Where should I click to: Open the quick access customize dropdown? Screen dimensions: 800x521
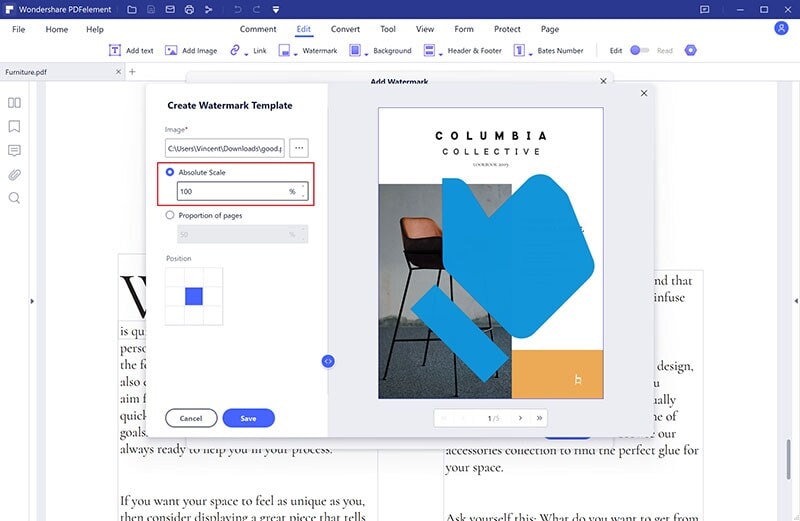pos(276,10)
